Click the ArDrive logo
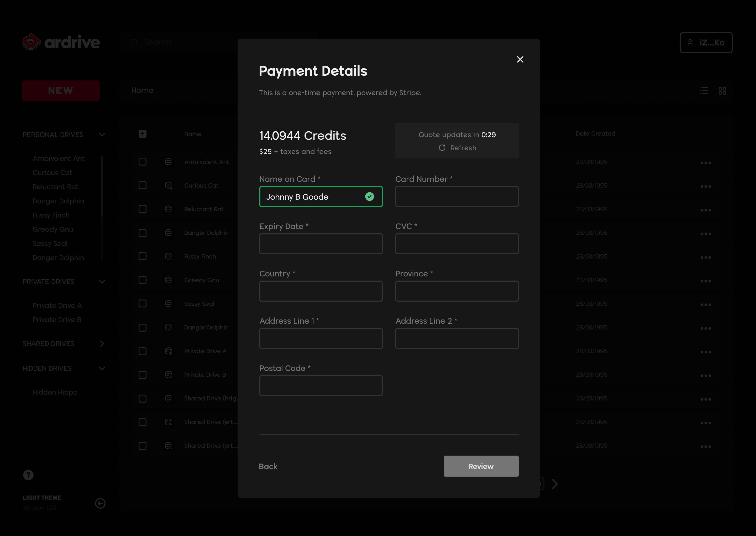Screen dimensions: 756x536 coord(61,42)
